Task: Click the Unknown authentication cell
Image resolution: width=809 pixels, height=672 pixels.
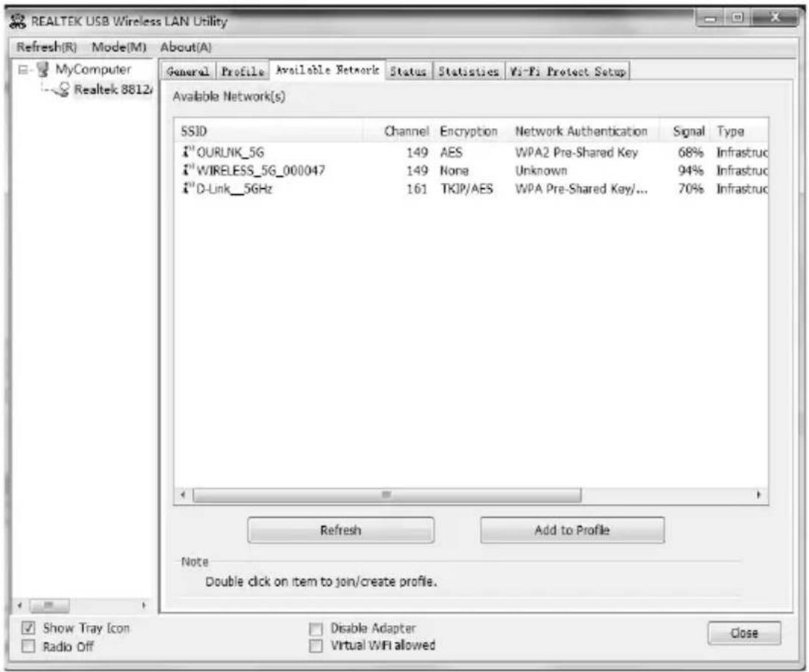Action: tap(541, 170)
